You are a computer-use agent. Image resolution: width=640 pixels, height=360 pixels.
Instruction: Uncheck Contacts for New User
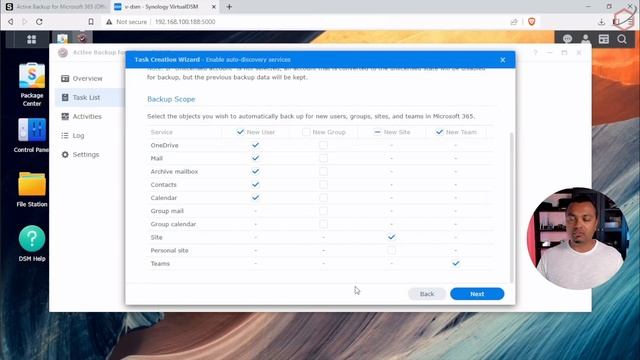click(255, 184)
